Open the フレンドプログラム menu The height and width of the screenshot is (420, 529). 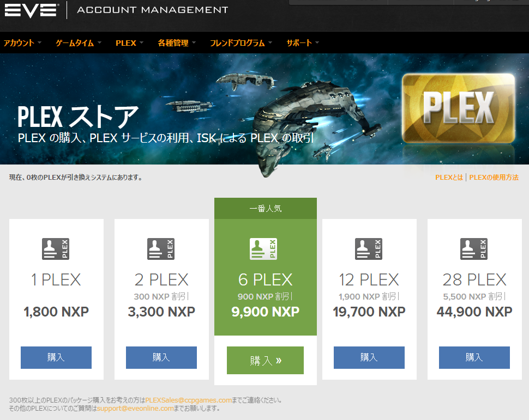point(241,43)
